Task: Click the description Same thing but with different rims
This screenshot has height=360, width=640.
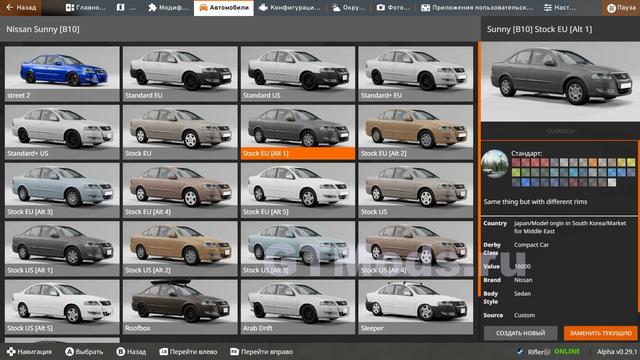Action: (x=536, y=202)
